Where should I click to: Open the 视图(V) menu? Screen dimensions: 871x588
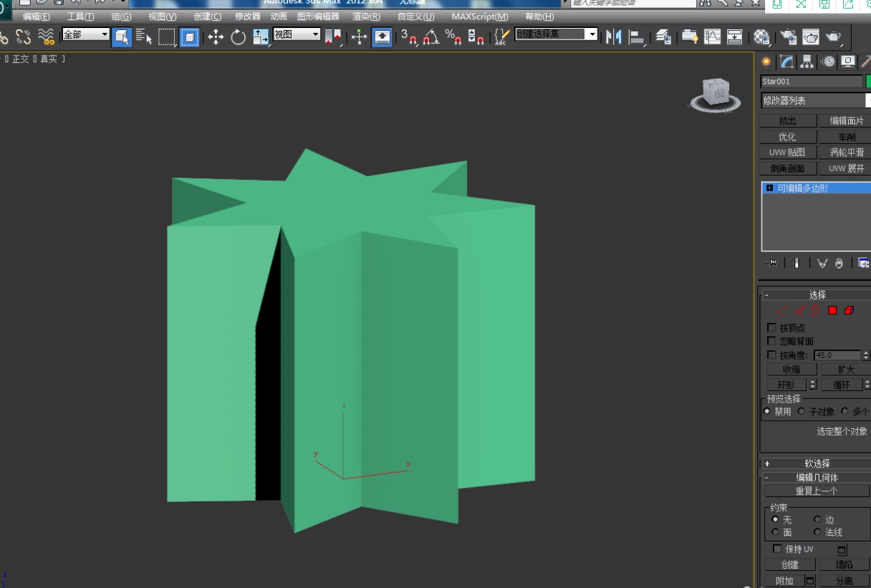pyautogui.click(x=162, y=16)
